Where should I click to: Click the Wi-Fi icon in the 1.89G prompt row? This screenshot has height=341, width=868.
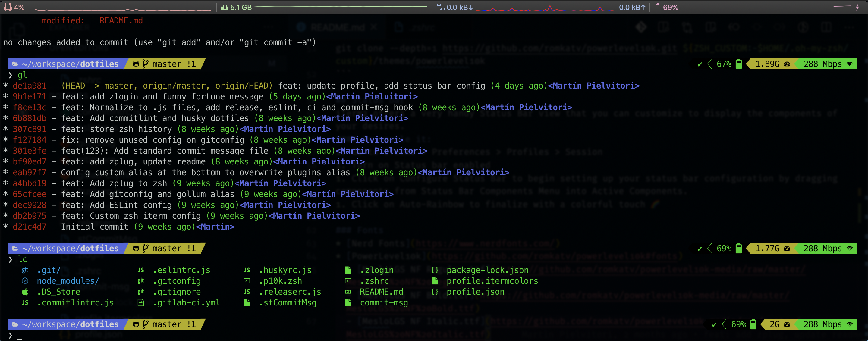pos(850,64)
